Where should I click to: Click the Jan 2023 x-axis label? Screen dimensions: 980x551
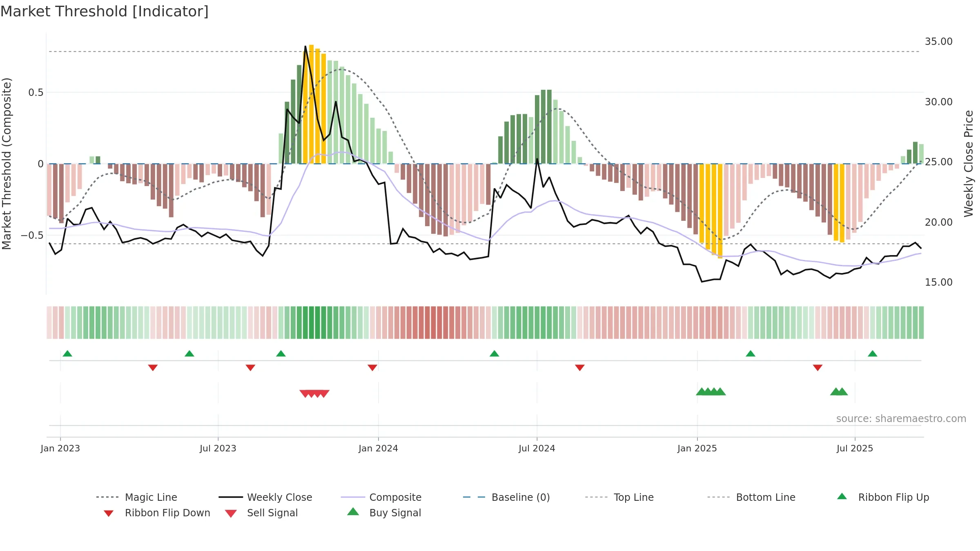coord(60,448)
